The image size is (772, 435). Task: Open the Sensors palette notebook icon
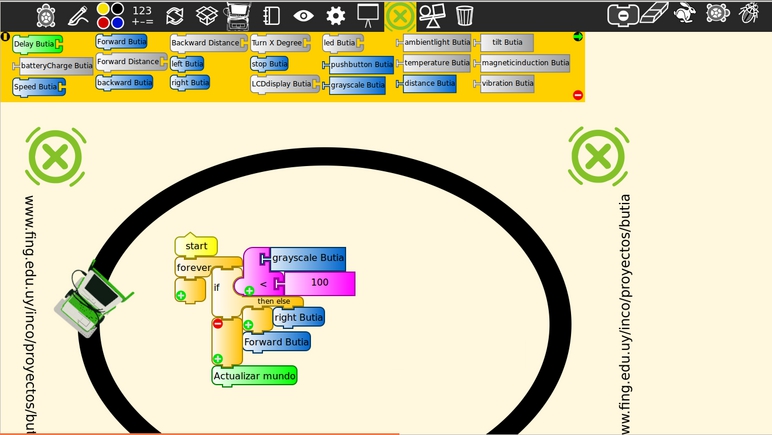(271, 16)
